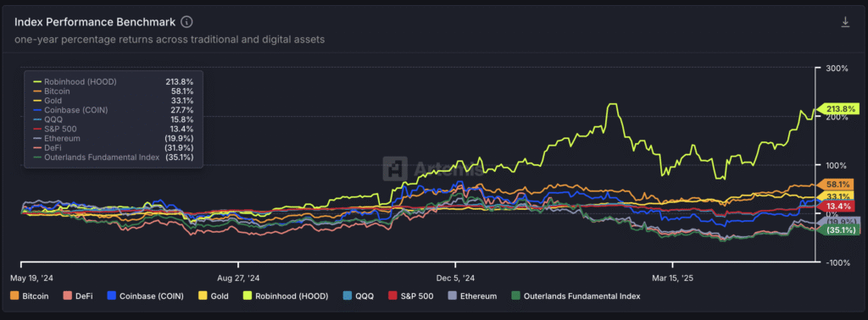Click the 100% y-axis label

(836, 165)
